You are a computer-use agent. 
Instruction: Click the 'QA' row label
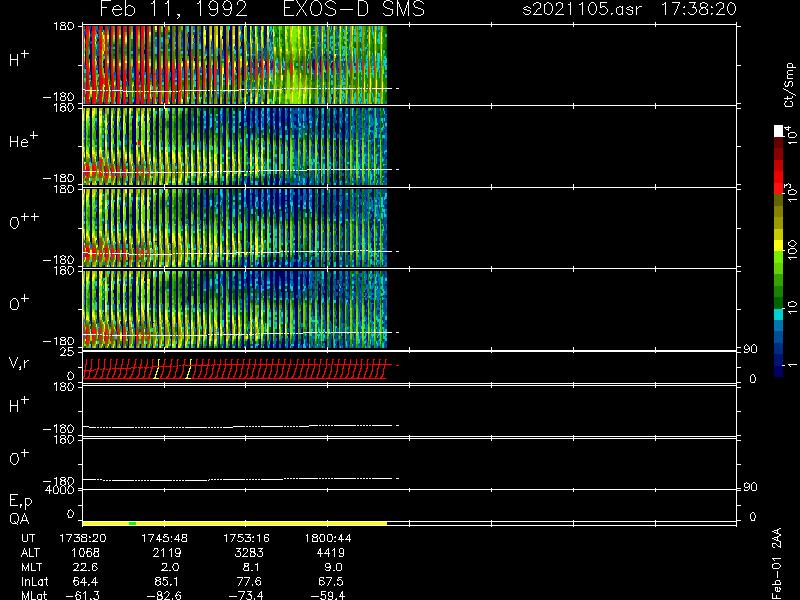(19, 519)
